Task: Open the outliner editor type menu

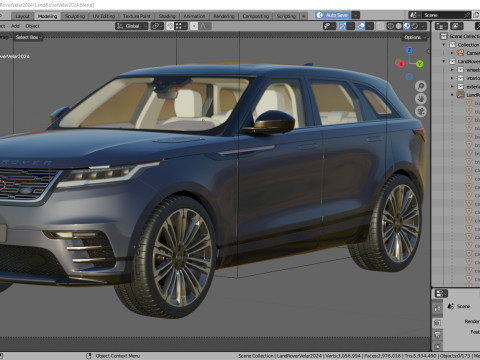Action: (x=441, y=26)
